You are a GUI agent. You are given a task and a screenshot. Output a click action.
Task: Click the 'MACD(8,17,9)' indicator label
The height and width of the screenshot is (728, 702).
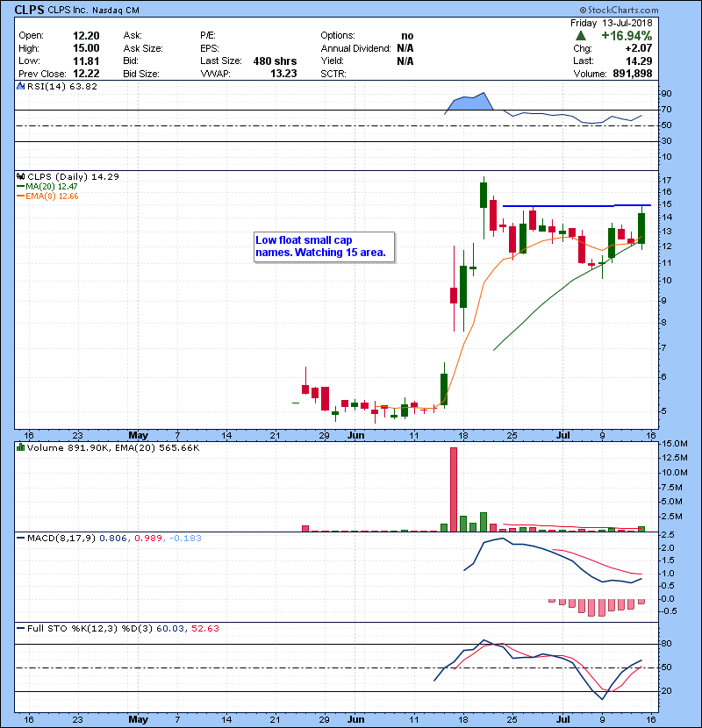point(61,539)
